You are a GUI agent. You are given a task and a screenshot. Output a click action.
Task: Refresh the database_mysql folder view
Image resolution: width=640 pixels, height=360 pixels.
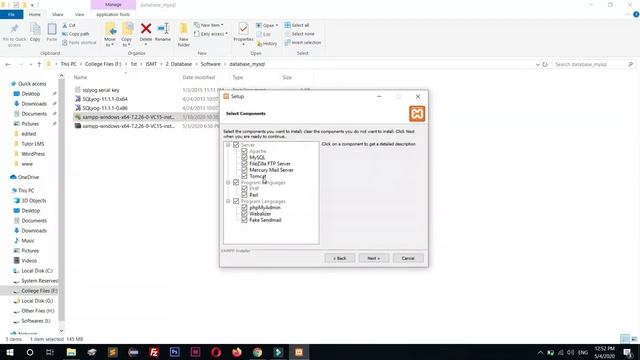pos(545,64)
